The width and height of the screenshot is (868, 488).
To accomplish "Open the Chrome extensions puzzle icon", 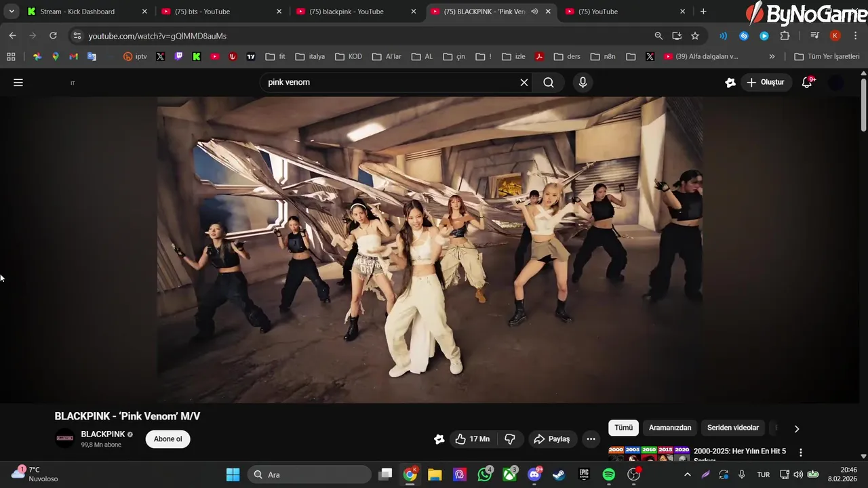I will 785,36.
